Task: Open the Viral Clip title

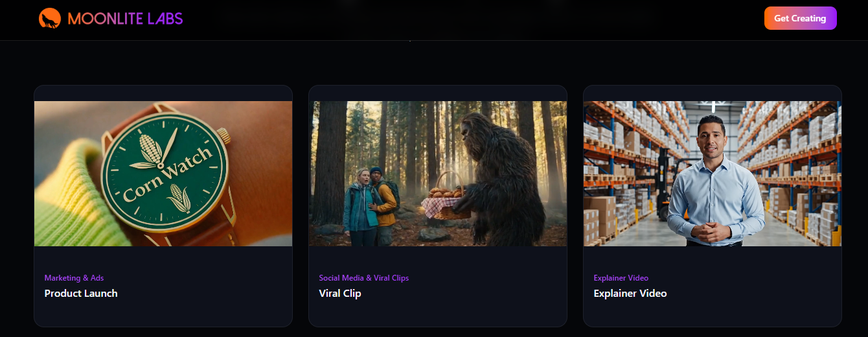Action: point(340,294)
